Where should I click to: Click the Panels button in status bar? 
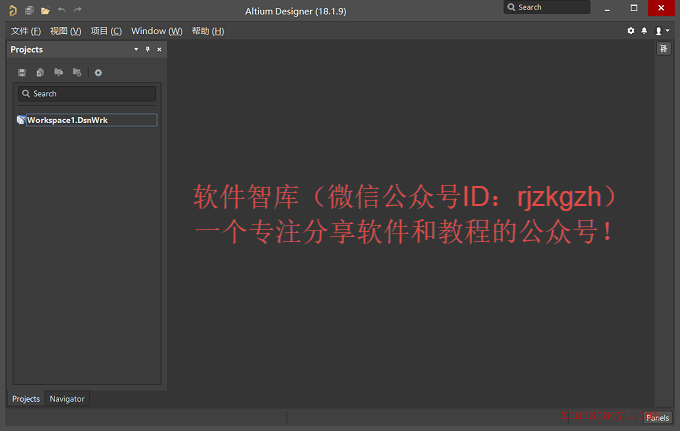[657, 418]
